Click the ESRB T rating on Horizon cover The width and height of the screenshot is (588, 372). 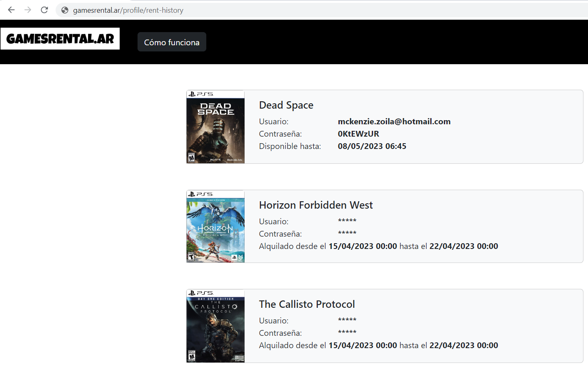tap(191, 257)
